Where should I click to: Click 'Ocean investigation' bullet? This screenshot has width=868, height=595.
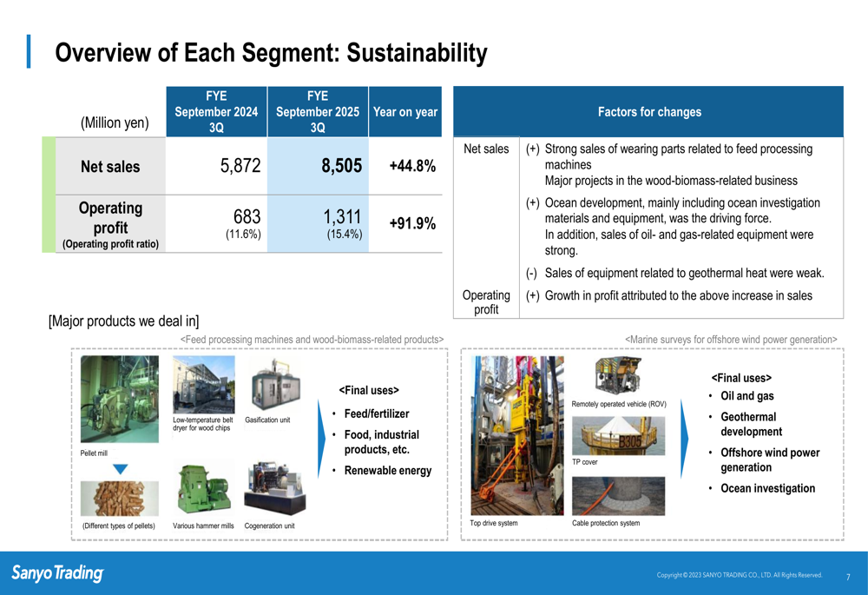point(767,488)
